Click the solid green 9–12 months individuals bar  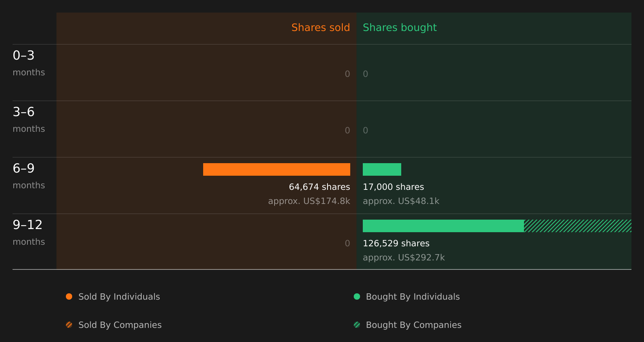[x=443, y=226]
